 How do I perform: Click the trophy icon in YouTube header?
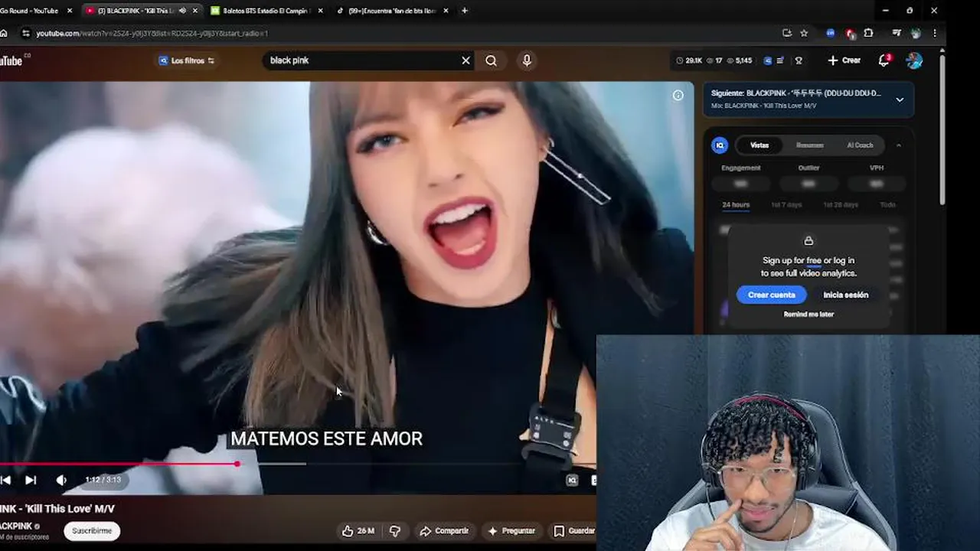(x=799, y=60)
